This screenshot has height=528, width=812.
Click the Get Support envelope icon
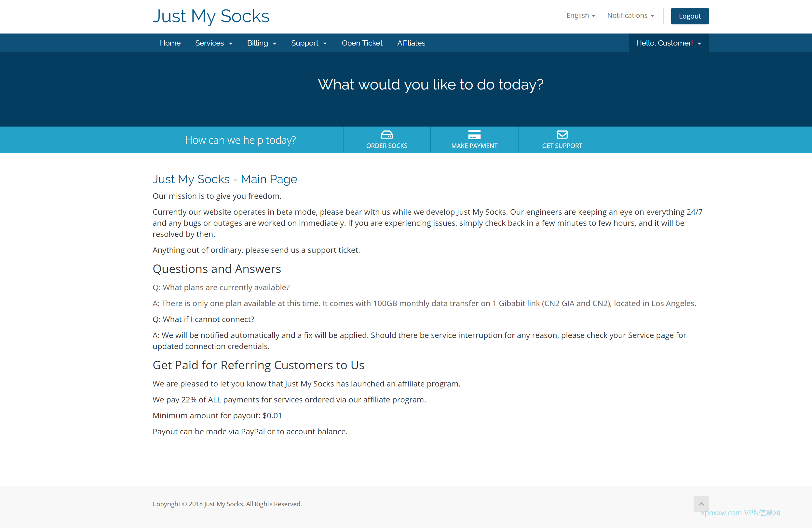tap(562, 134)
